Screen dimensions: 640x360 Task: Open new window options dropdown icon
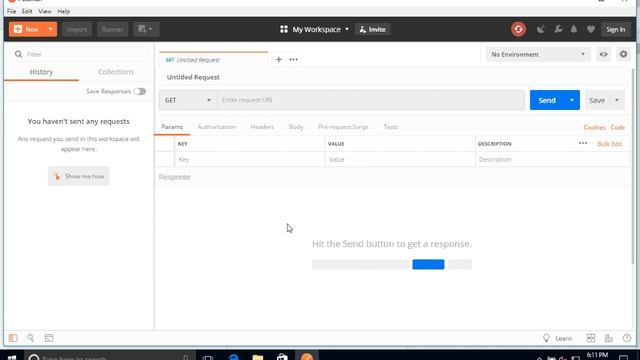tap(146, 29)
